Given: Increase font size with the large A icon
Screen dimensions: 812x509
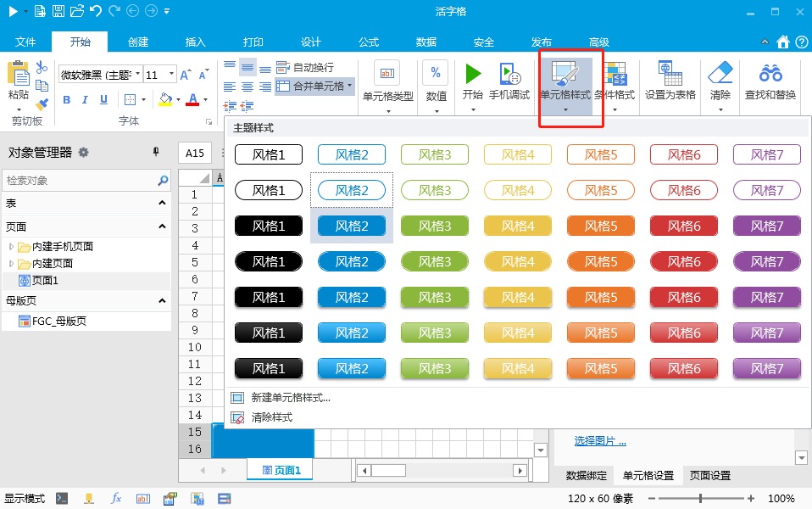Looking at the screenshot, I should click(x=186, y=75).
